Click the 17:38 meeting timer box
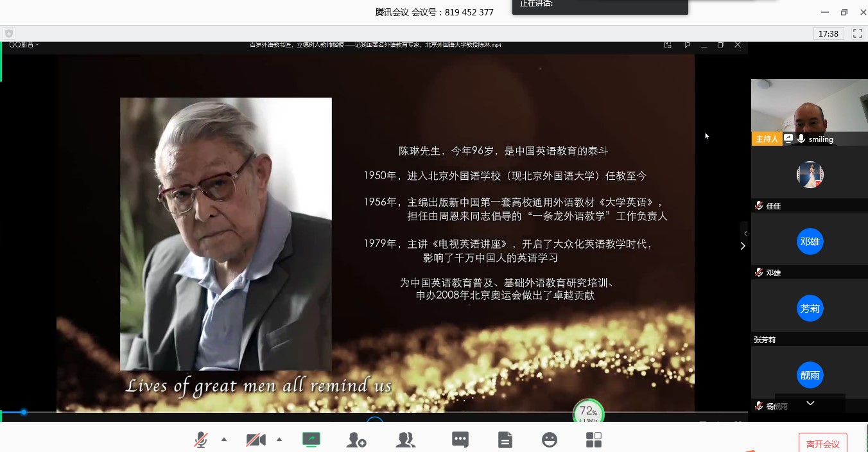 [x=829, y=33]
